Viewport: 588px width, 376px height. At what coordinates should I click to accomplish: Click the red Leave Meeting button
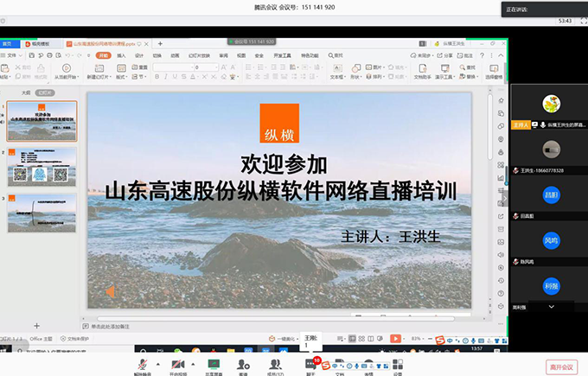[x=561, y=366]
